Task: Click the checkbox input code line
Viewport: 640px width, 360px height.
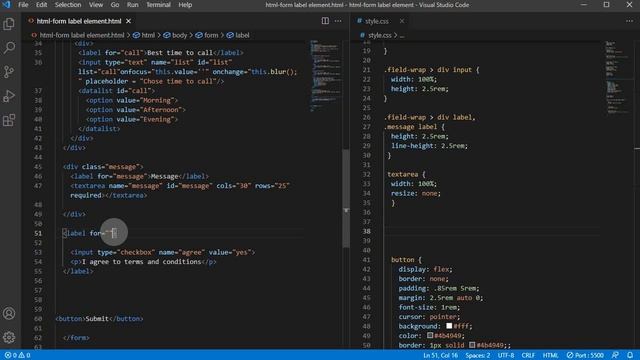Action: pos(162,252)
